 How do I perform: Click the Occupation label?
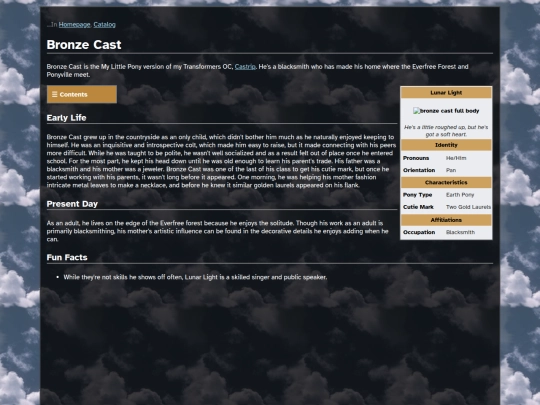pos(419,232)
